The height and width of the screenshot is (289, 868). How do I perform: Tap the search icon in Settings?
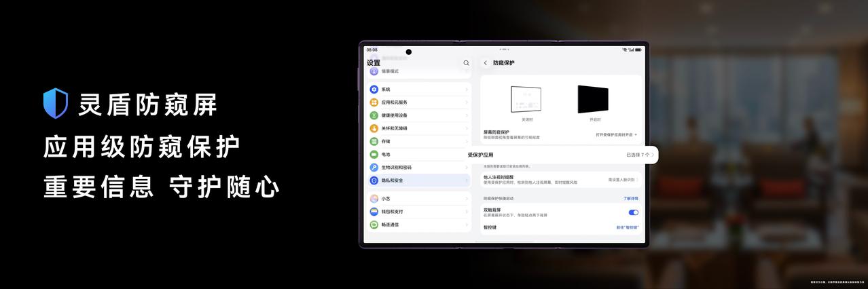pyautogui.click(x=466, y=62)
